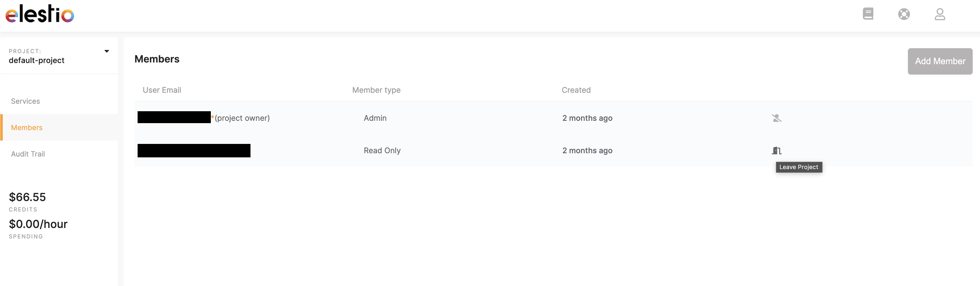The height and width of the screenshot is (286, 980).
Task: Open the user account profile icon
Action: pyautogui.click(x=940, y=14)
